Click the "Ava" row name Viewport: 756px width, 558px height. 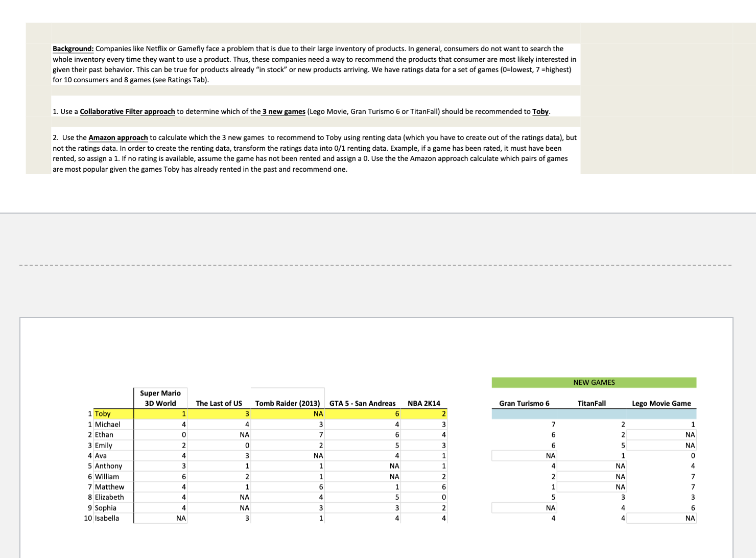(101, 456)
